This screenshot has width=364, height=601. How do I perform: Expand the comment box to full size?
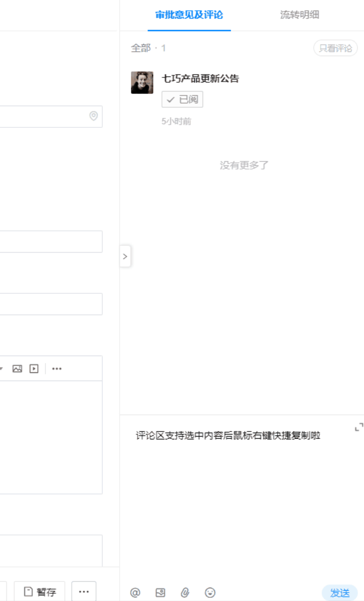coord(358,427)
